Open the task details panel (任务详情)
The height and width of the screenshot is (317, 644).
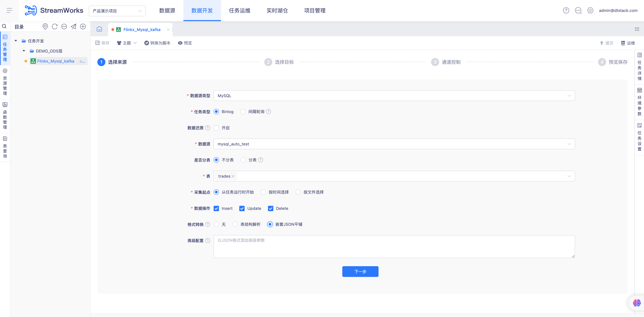coord(639,67)
